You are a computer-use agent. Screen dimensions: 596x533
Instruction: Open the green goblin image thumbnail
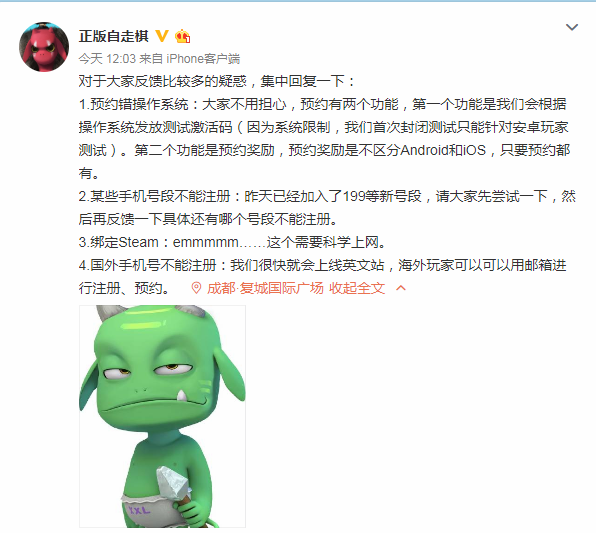coord(162,416)
